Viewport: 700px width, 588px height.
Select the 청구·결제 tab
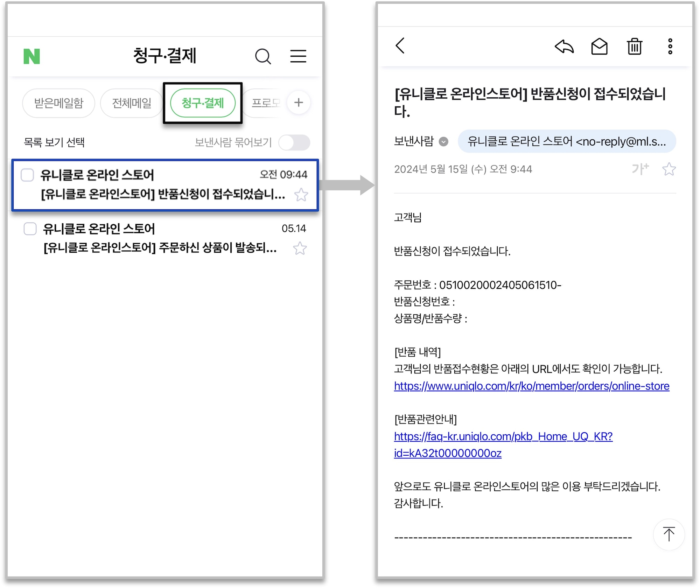tap(203, 103)
